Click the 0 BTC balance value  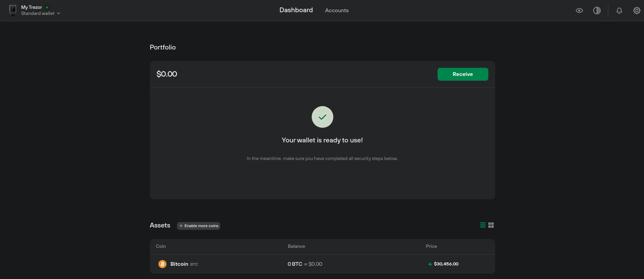pyautogui.click(x=295, y=264)
